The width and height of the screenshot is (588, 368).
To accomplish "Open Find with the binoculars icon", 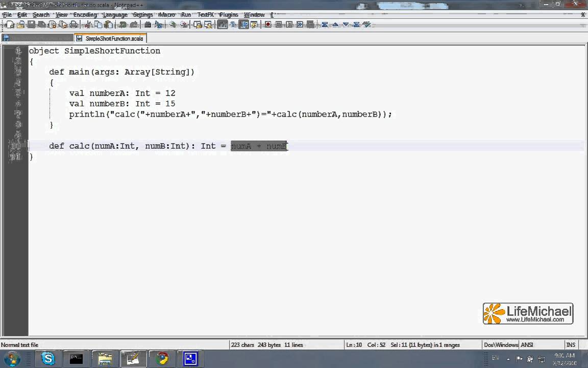I will tap(148, 25).
